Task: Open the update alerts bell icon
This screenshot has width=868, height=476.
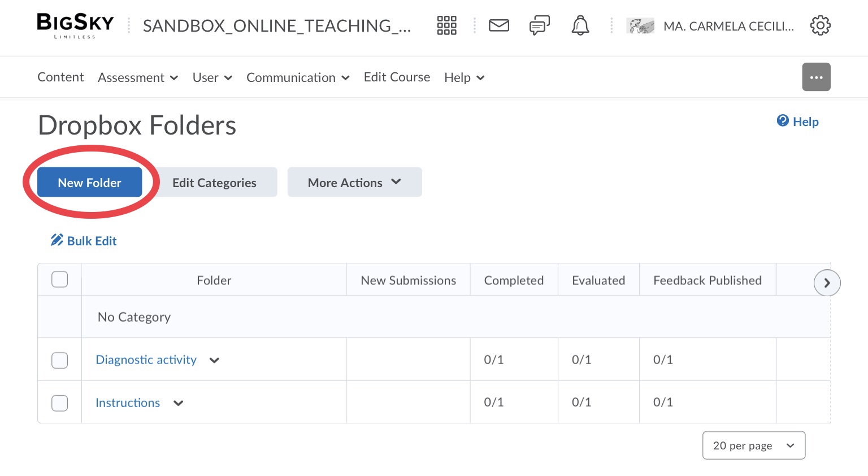Action: tap(580, 25)
